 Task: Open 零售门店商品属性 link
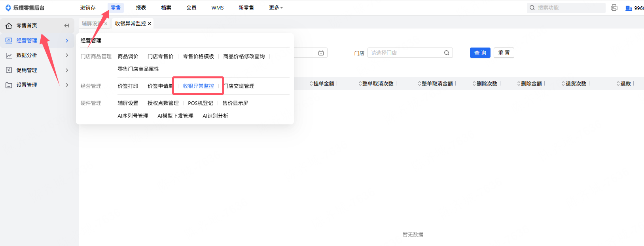pyautogui.click(x=138, y=69)
